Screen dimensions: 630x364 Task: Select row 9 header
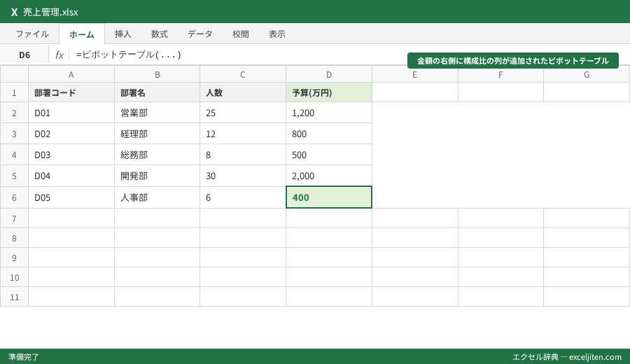coord(14,258)
